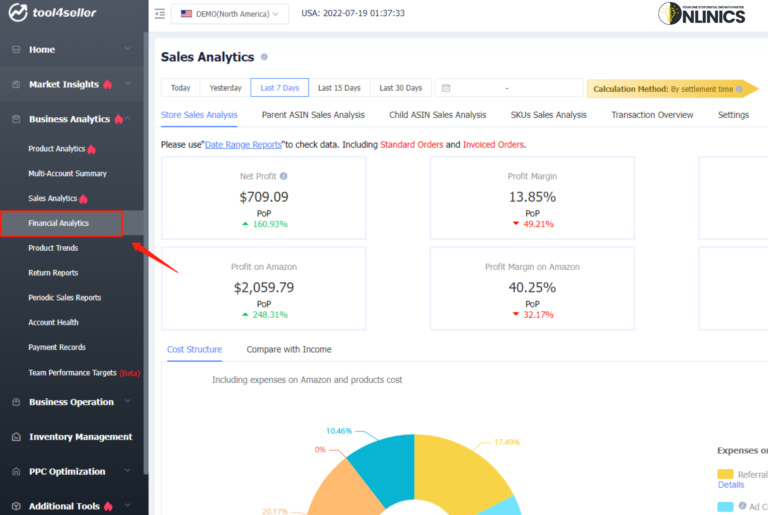Switch to the Compare with Income tab

click(289, 349)
